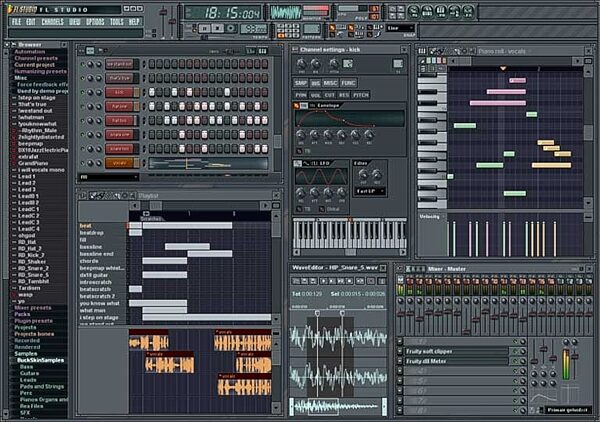Open the HELP menu

pyautogui.click(x=134, y=22)
